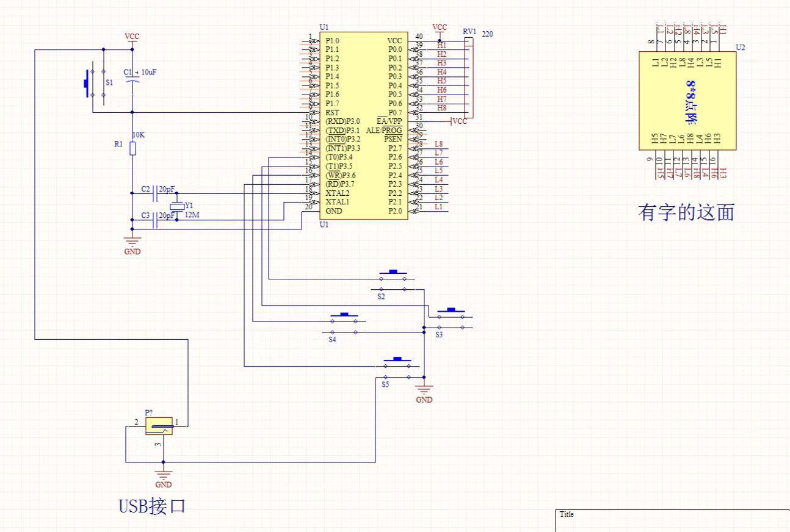790x532 pixels.
Task: Select VCC power port on EA/VPP line
Action: pos(457,121)
